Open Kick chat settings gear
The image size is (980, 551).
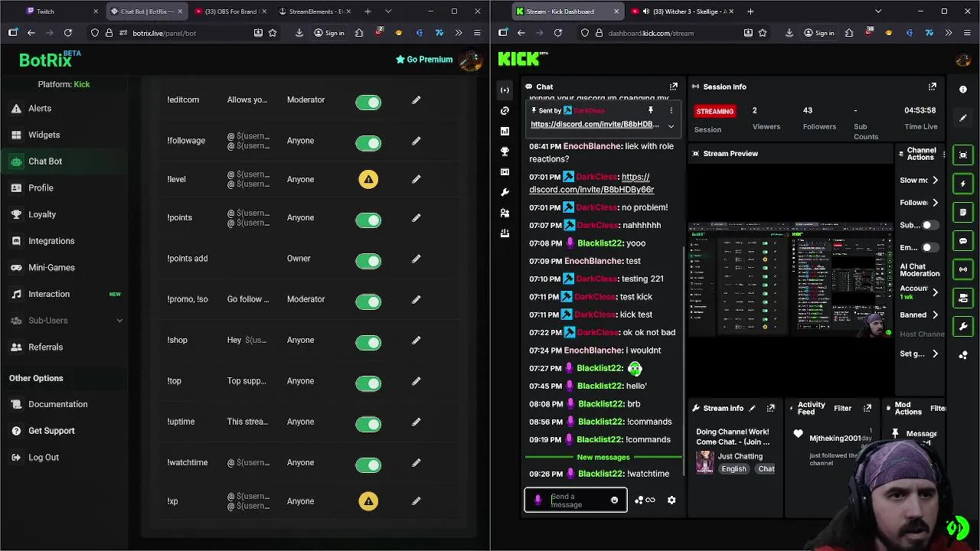click(671, 500)
